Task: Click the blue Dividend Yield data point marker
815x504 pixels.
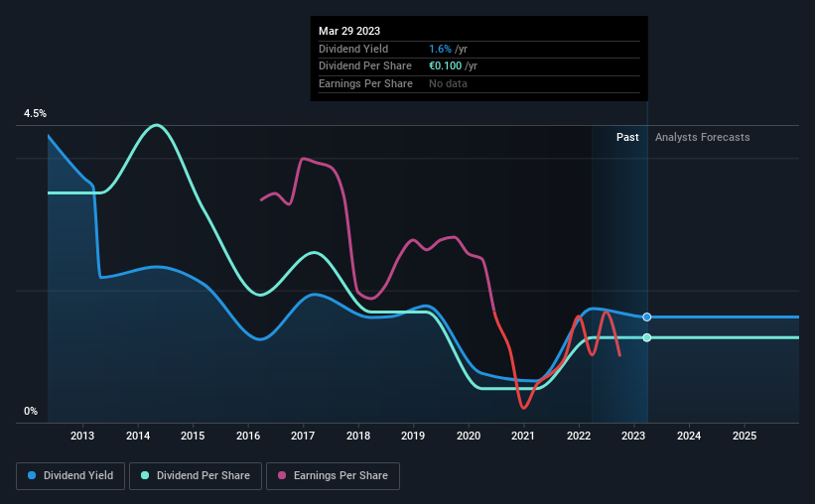Action: click(x=646, y=316)
